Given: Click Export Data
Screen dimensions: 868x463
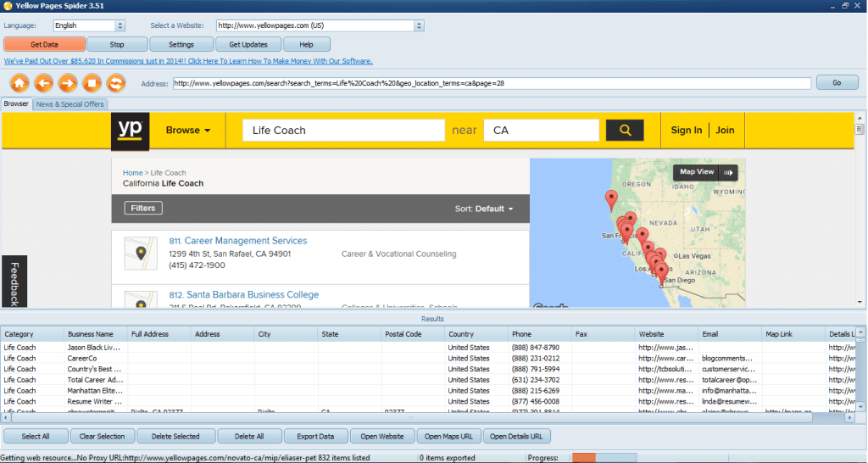Looking at the screenshot, I should click(x=315, y=437).
